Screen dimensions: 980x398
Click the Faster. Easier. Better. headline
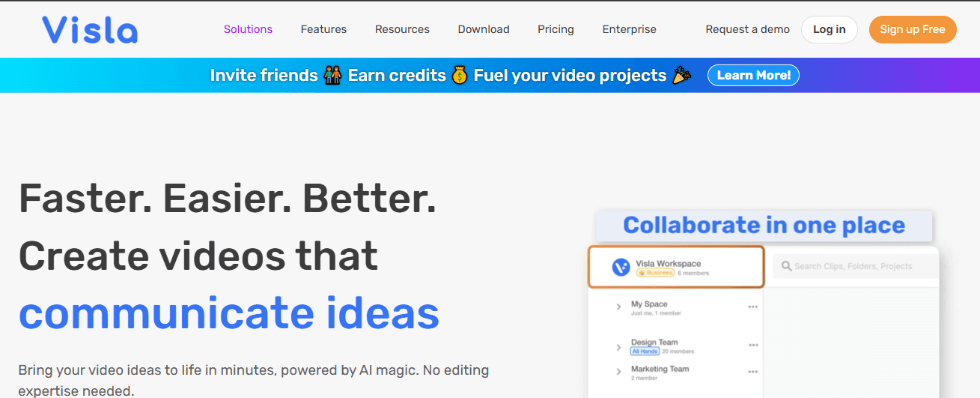(228, 199)
